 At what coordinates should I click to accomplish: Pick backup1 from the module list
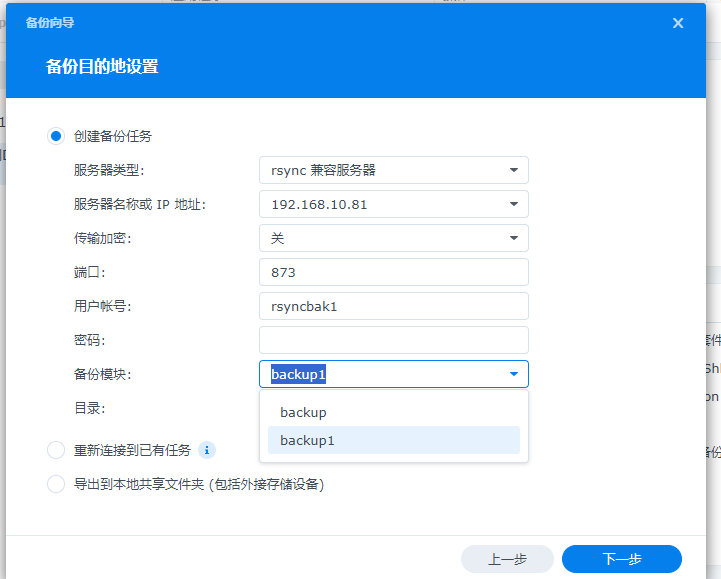(308, 440)
